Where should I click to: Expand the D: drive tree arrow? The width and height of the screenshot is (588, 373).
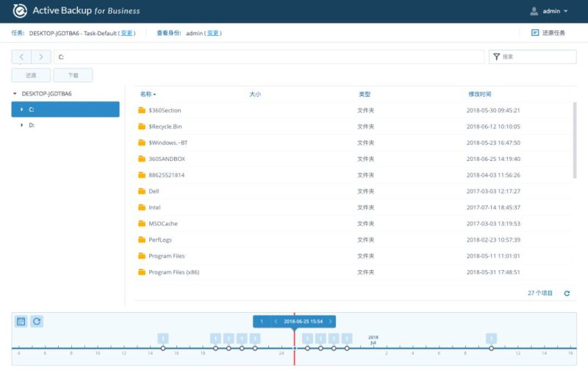[21, 125]
